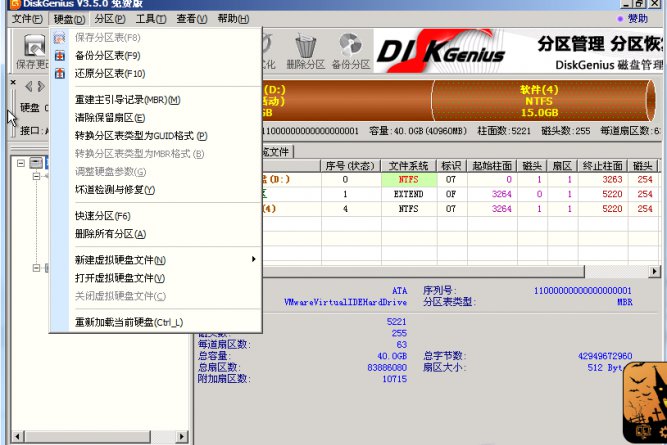Select 坏道检测与修复(Y)
This screenshot has height=445, width=667.
tap(115, 190)
